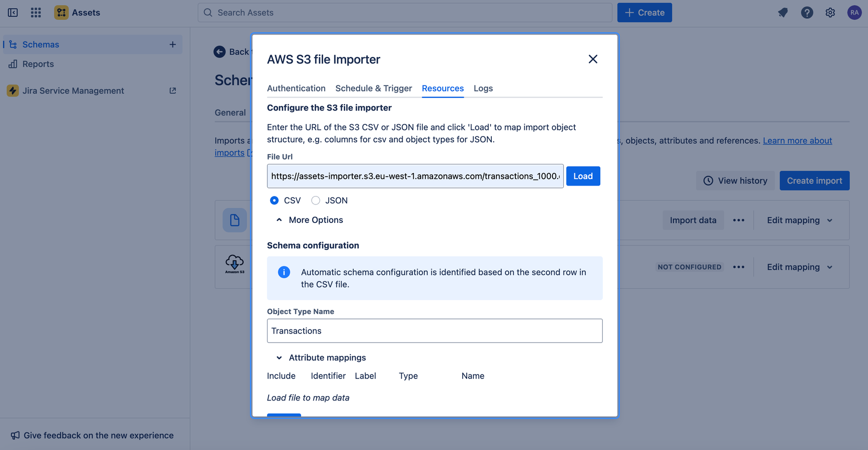
Task: Click the NOT CONFIGURED status badge
Action: (x=689, y=267)
